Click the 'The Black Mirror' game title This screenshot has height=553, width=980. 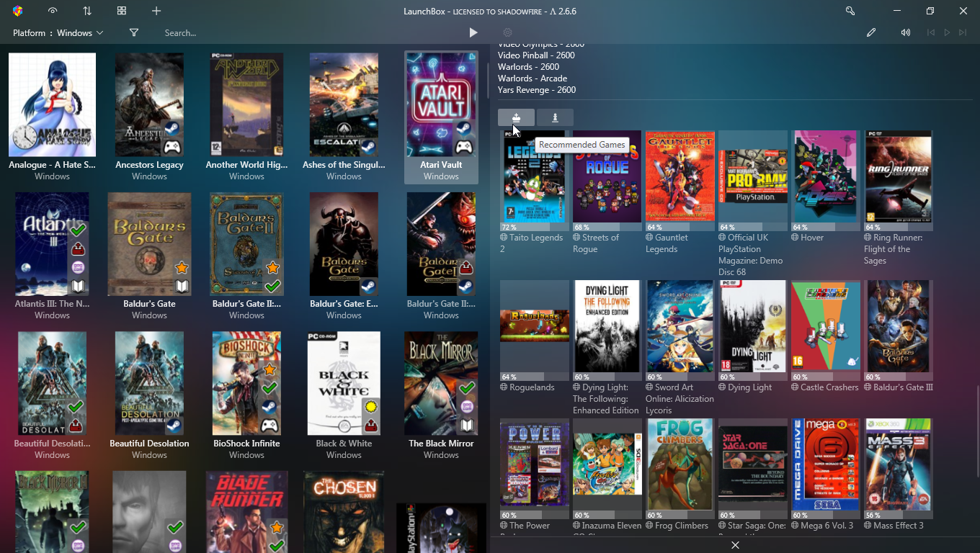coord(441,444)
